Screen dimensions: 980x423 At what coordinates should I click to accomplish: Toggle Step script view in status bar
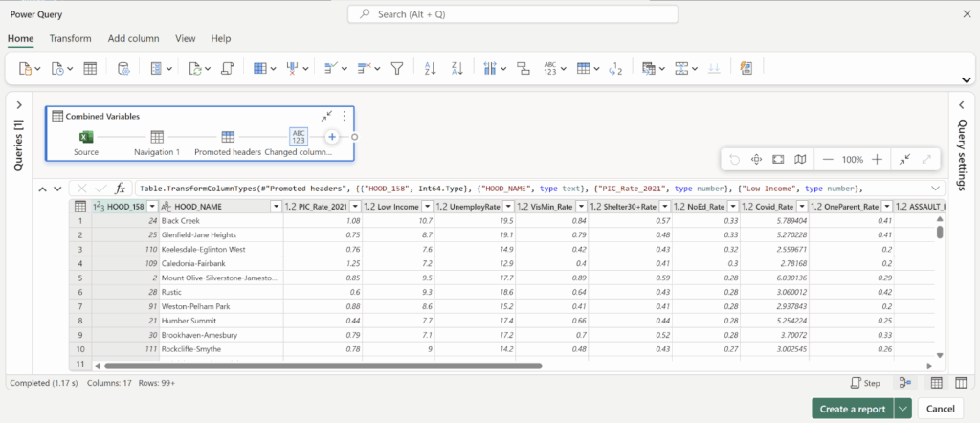[x=865, y=383]
